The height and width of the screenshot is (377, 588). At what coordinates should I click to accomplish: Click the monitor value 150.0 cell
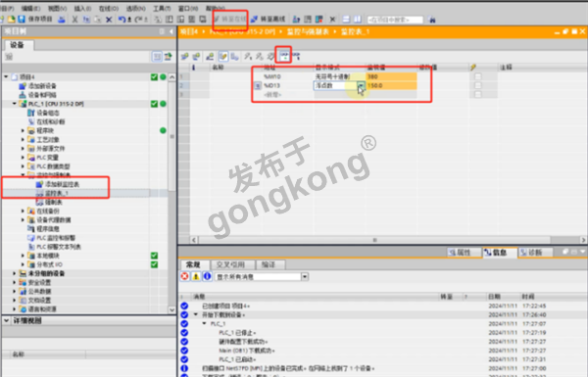[391, 85]
